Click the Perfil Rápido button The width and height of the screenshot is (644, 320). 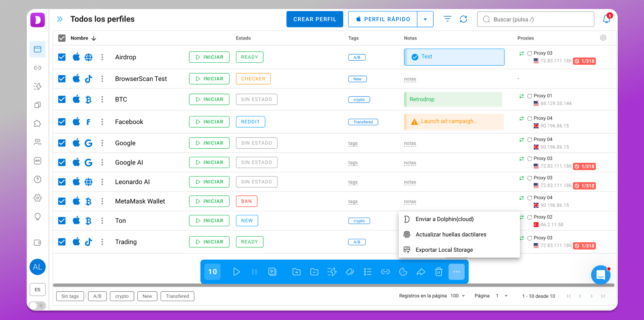383,19
